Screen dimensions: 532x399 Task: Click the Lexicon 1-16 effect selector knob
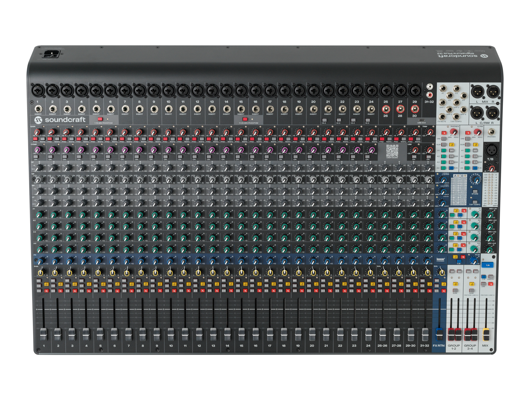[476, 180]
